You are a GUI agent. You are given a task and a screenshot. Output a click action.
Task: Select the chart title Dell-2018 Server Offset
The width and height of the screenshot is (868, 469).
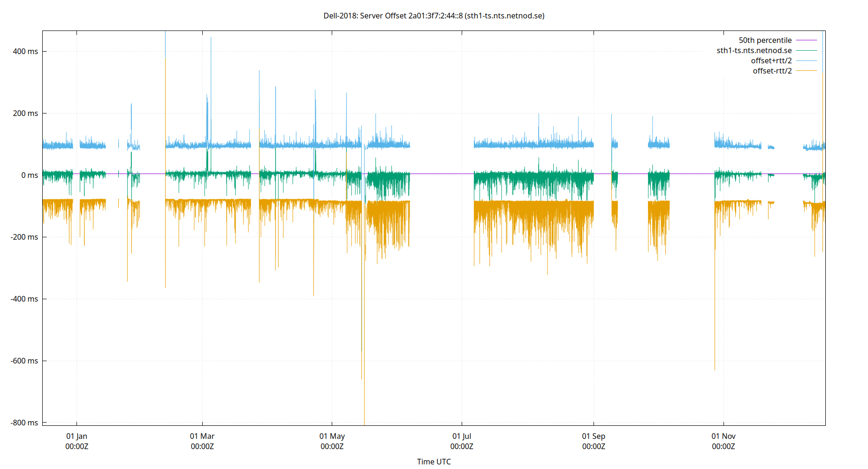[x=434, y=15]
